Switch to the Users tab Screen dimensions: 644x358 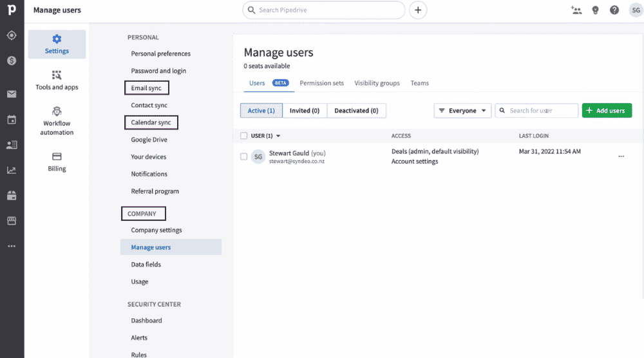pos(257,83)
